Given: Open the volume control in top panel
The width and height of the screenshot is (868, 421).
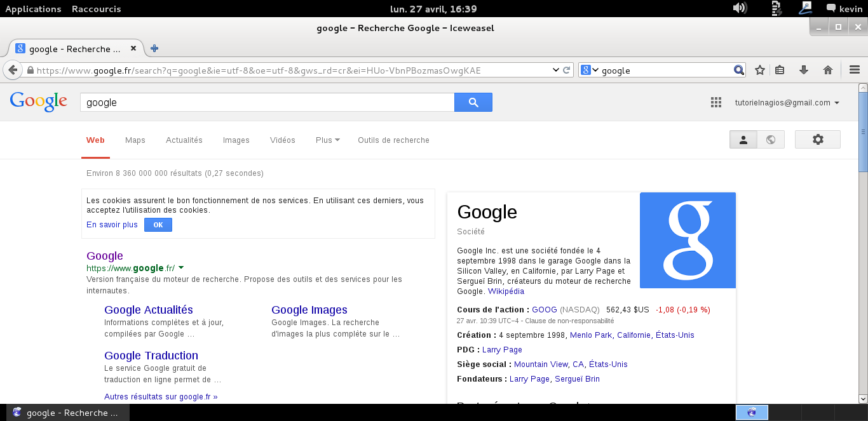Looking at the screenshot, I should (740, 8).
